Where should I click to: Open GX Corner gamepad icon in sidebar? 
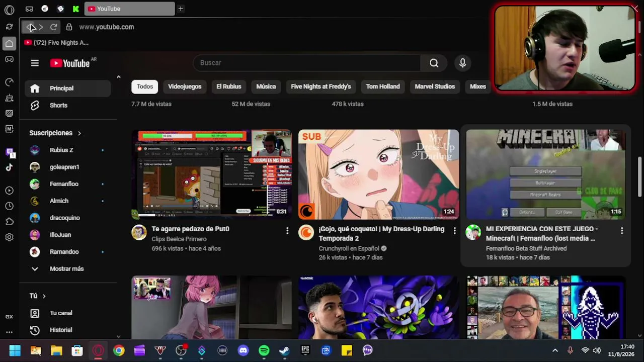click(9, 59)
